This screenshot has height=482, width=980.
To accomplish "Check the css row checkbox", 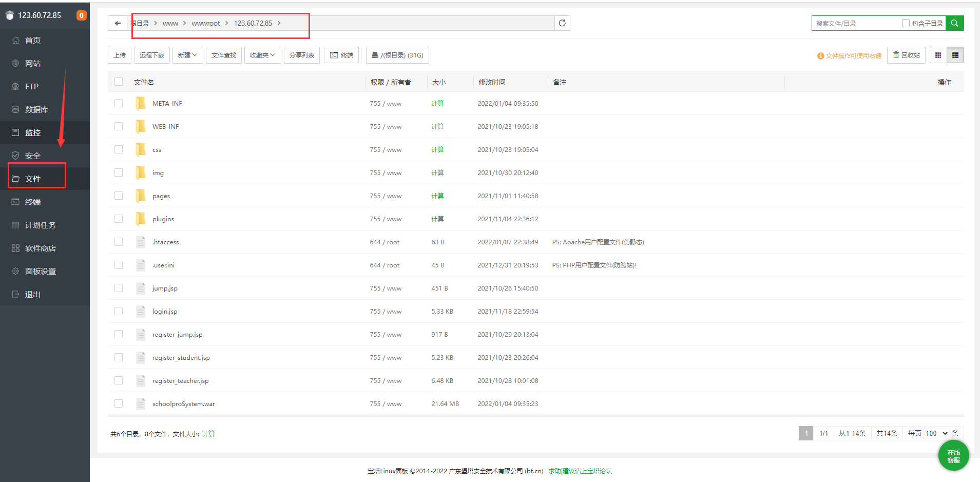I will point(119,149).
